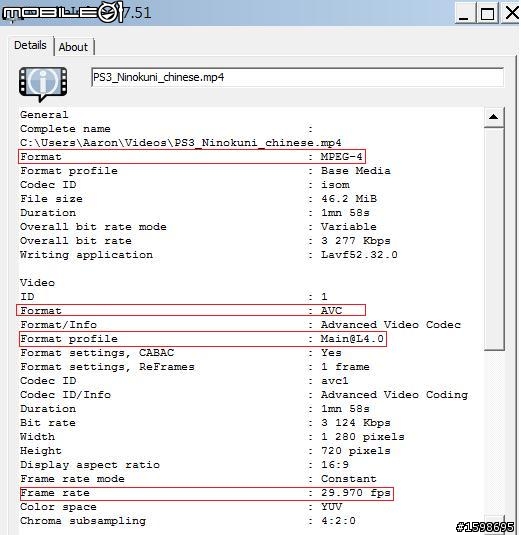This screenshot has width=521, height=535.
Task: Click the 'Constant' frame rate mode value
Action: pyautogui.click(x=349, y=479)
